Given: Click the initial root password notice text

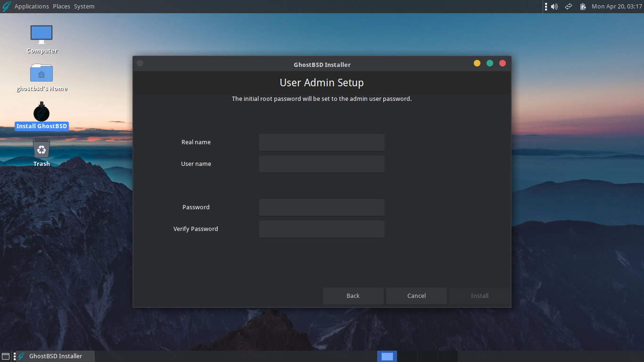Looking at the screenshot, I should click(x=322, y=99).
